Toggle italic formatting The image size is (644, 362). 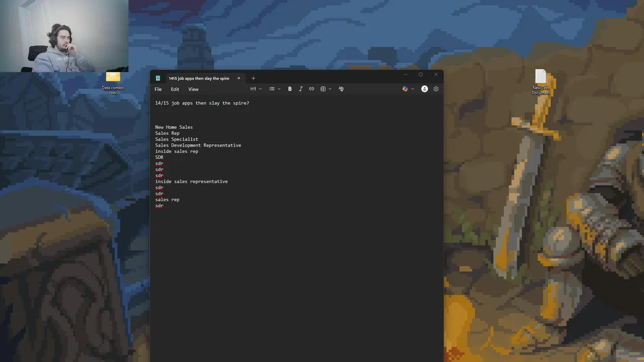pos(300,89)
